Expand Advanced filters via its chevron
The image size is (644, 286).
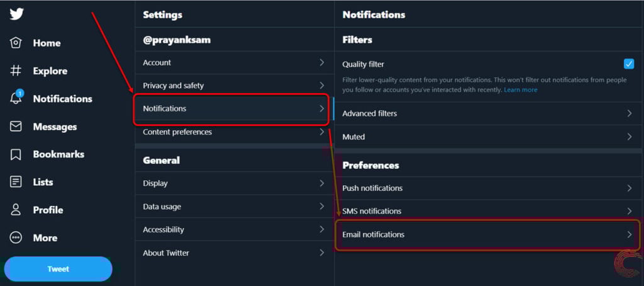629,113
